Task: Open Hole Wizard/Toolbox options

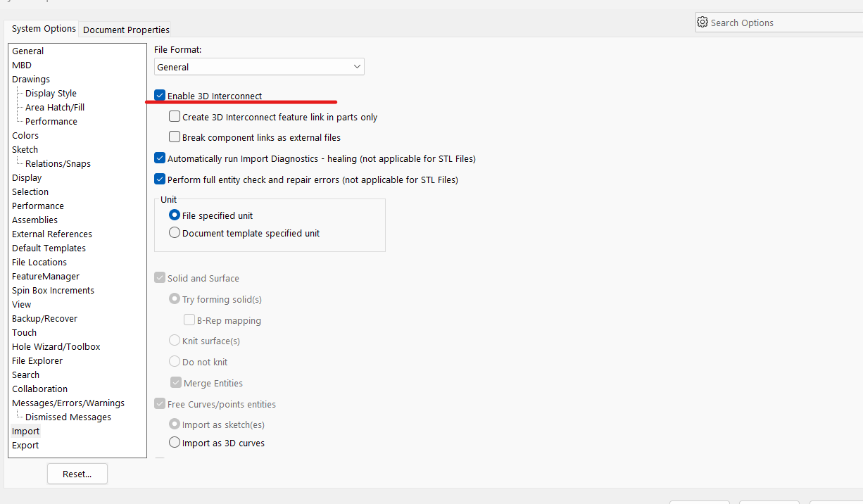Action: point(56,346)
